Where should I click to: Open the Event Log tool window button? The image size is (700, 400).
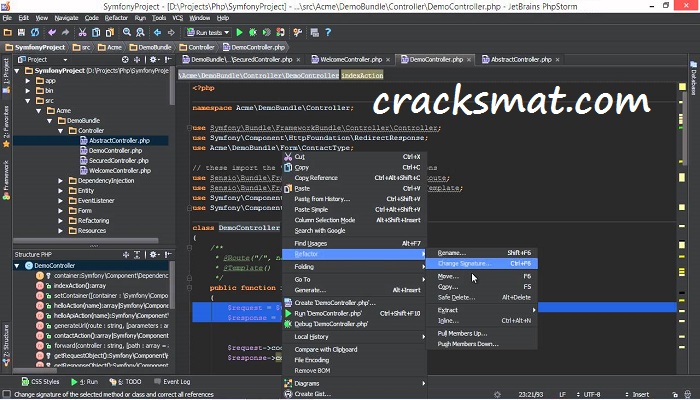(x=172, y=382)
